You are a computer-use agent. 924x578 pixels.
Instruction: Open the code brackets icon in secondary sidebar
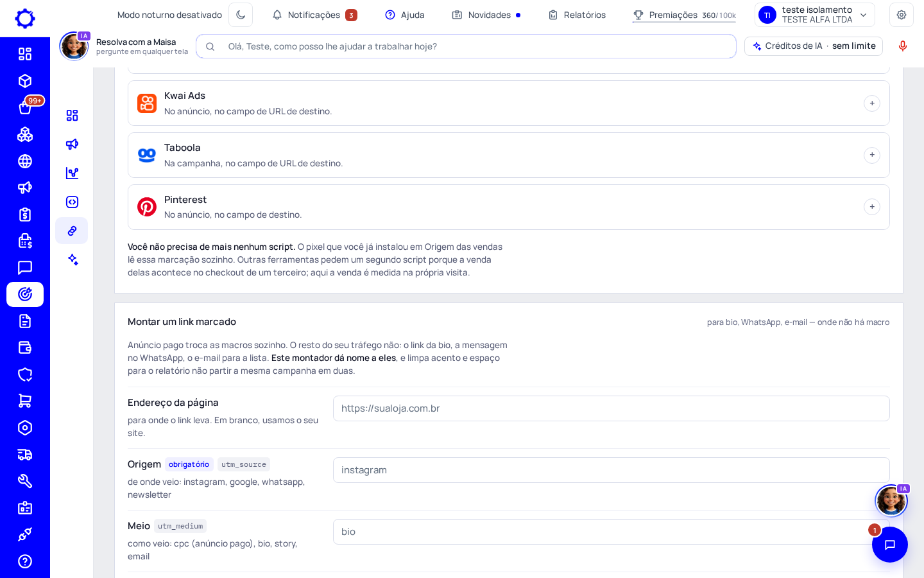[72, 202]
